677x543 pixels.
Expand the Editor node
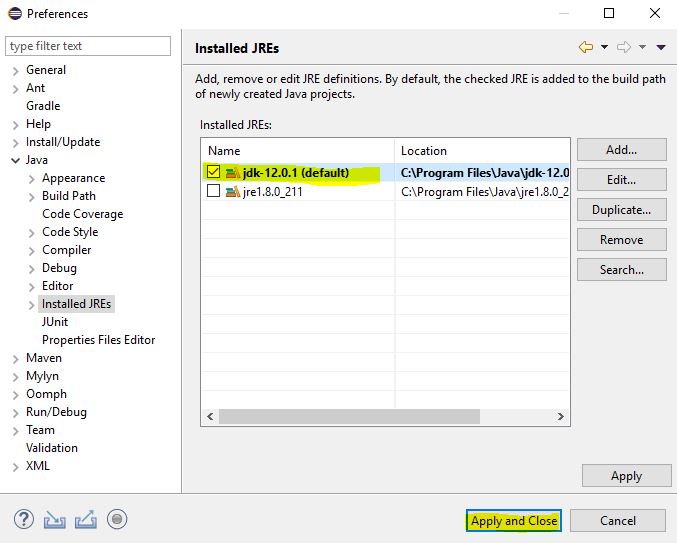coord(32,287)
